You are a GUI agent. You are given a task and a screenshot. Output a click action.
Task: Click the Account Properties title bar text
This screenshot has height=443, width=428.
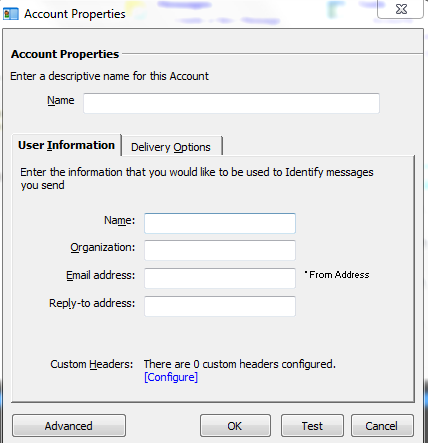tap(75, 14)
